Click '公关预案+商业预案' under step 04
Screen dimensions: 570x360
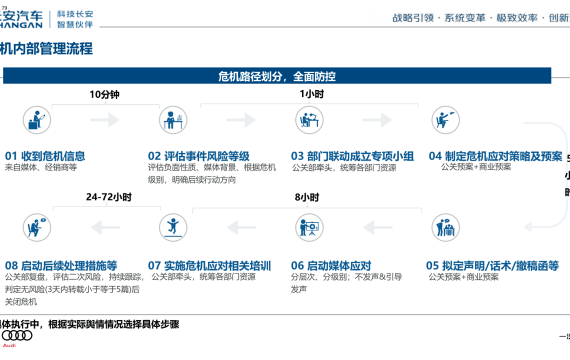point(476,167)
